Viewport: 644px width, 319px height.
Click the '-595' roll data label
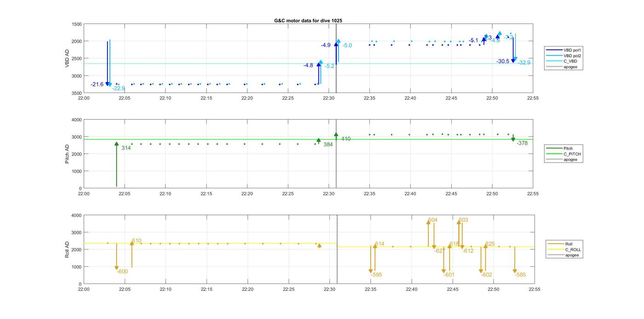[x=376, y=275]
